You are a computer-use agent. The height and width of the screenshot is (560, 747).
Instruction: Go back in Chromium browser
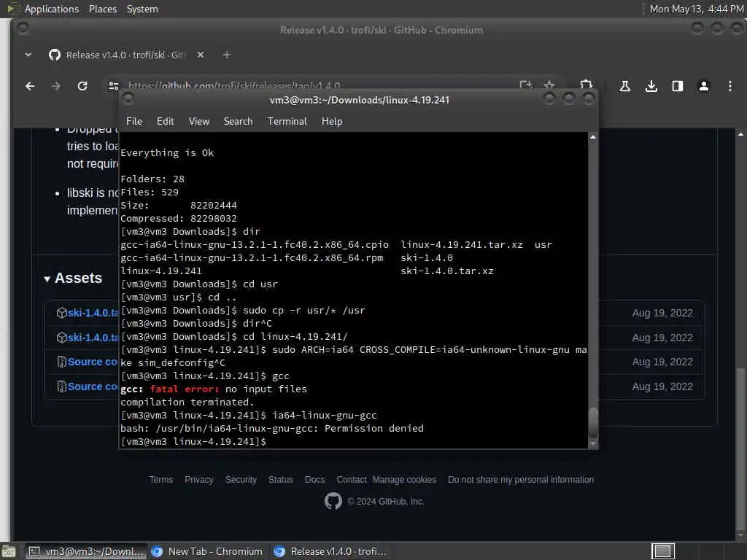pyautogui.click(x=30, y=86)
